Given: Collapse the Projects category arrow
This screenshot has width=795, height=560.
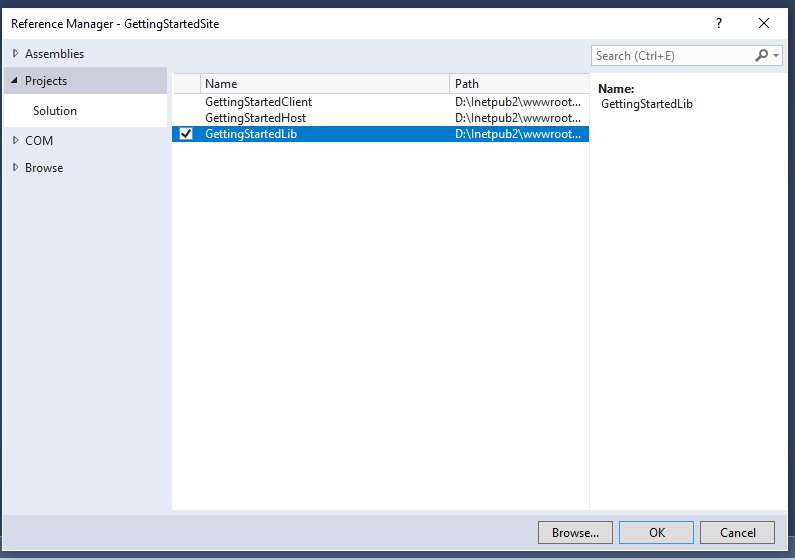Looking at the screenshot, I should tap(15, 81).
